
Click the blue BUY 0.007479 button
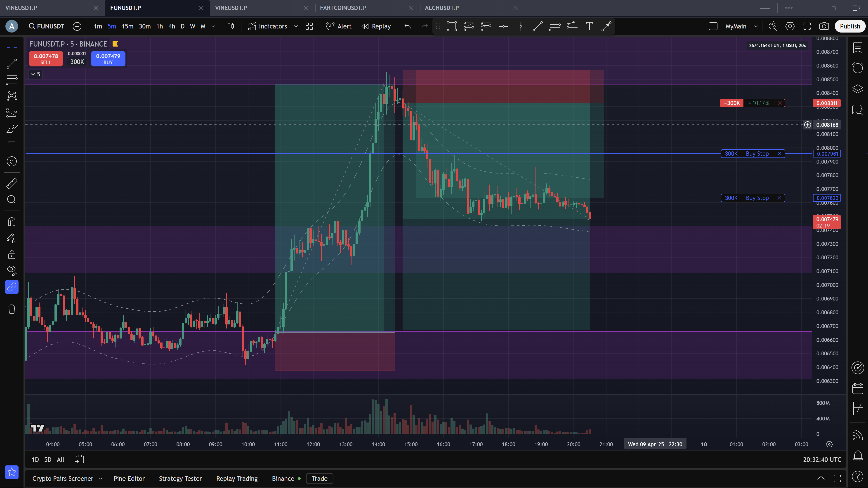pos(108,59)
